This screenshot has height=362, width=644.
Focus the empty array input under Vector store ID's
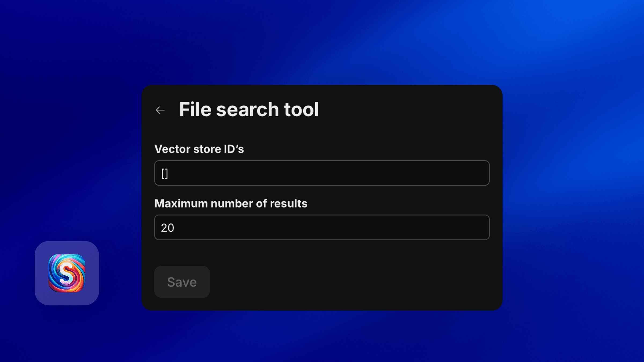pos(321,173)
